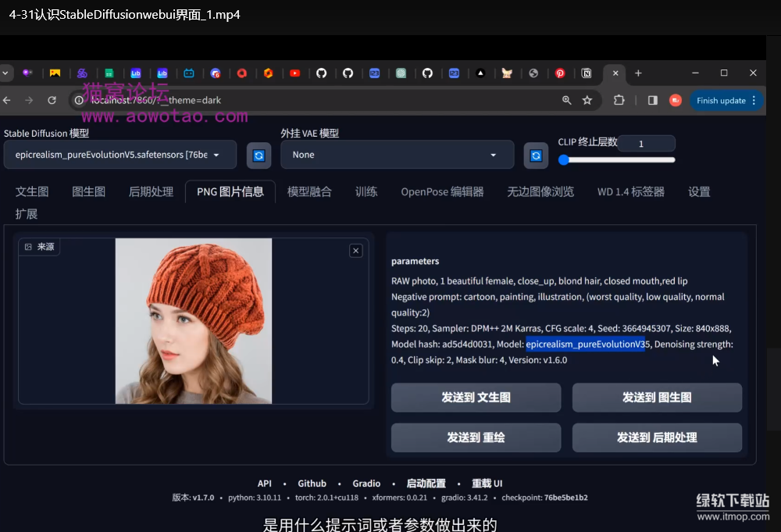The image size is (781, 532).
Task: Open the browser side panel icon
Action: pyautogui.click(x=652, y=100)
